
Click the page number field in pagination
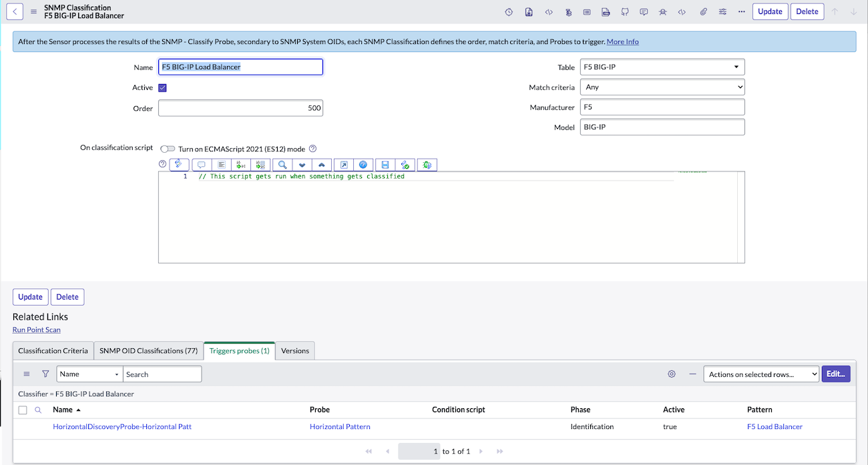pos(419,451)
